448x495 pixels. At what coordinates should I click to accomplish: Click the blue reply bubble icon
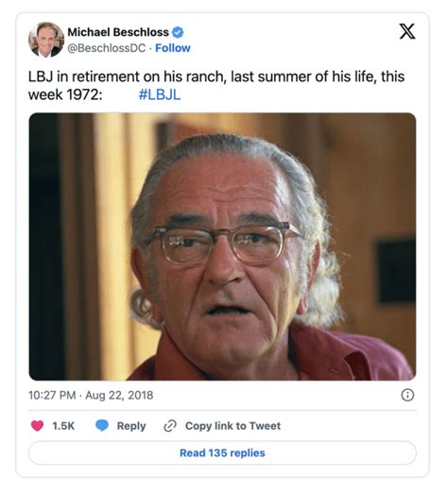(x=102, y=425)
